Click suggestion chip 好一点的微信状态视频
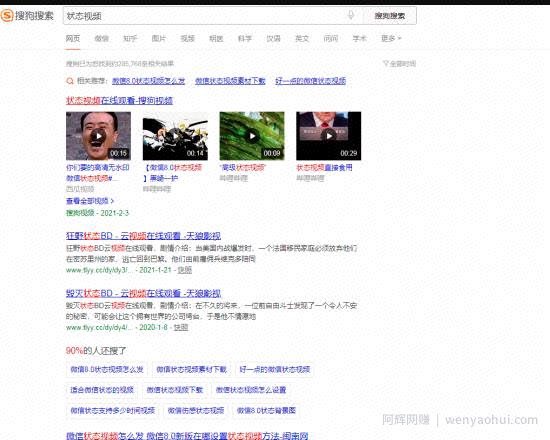The image size is (550, 440). (x=275, y=369)
